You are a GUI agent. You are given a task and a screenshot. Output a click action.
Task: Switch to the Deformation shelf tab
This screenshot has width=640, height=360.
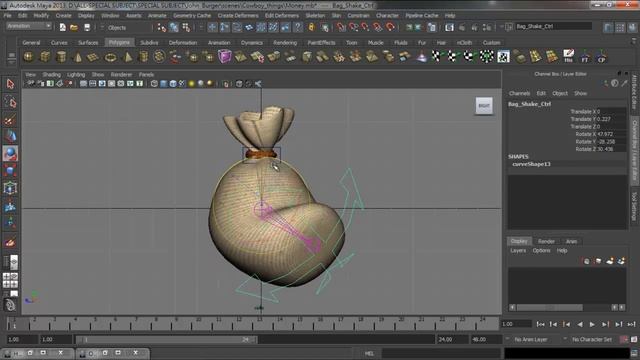click(x=182, y=42)
